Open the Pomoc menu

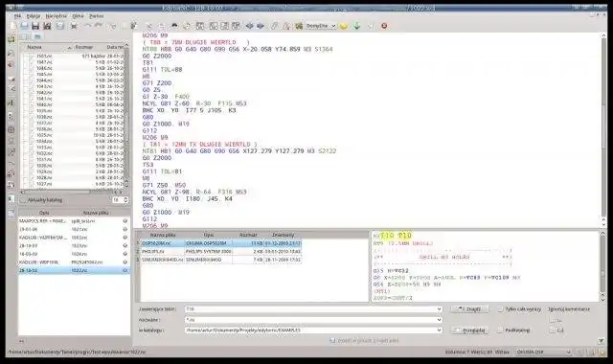click(96, 16)
